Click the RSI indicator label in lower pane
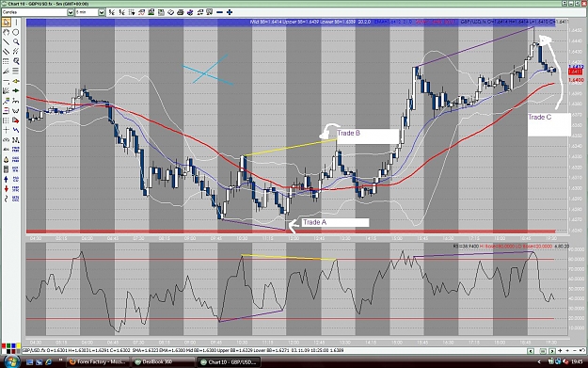Viewport: 588px width, 368px height. coord(510,247)
